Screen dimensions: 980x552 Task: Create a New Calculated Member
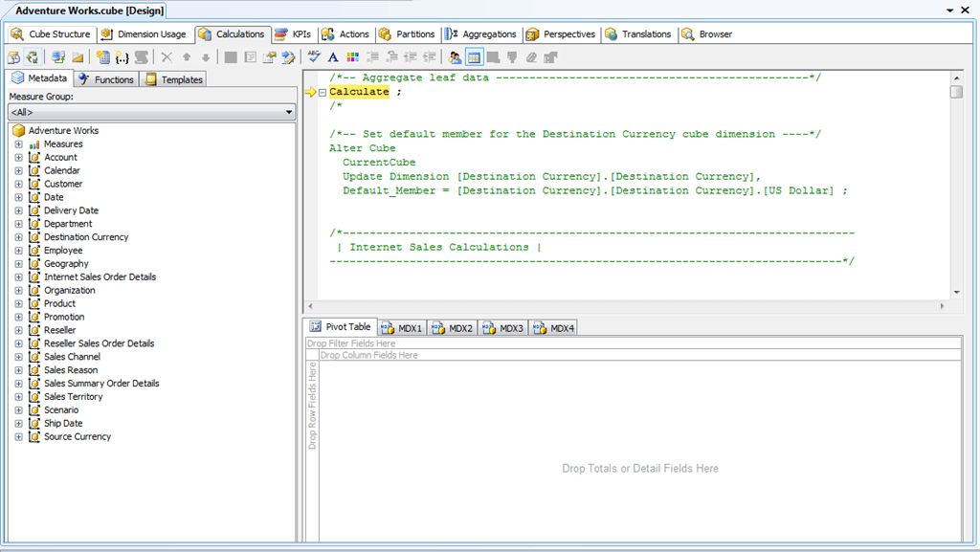[103, 57]
